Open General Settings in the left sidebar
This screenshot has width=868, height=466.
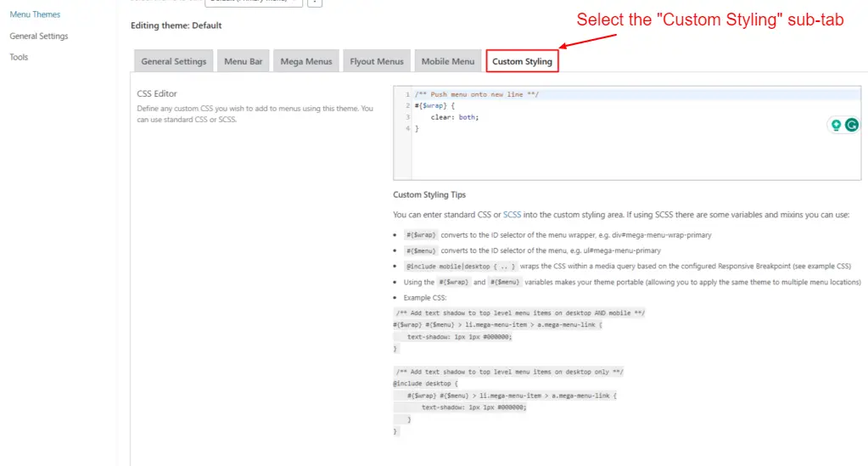coord(39,36)
